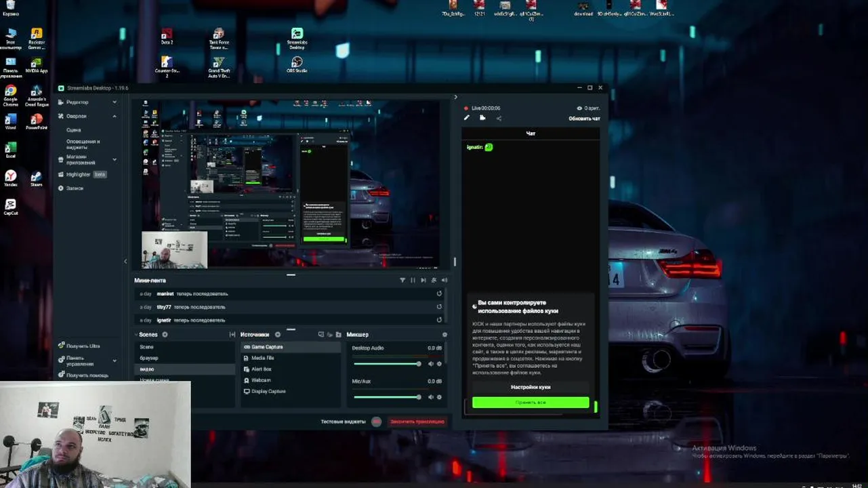Click the clip icon beside the pencil
868x488 pixels.
click(482, 118)
